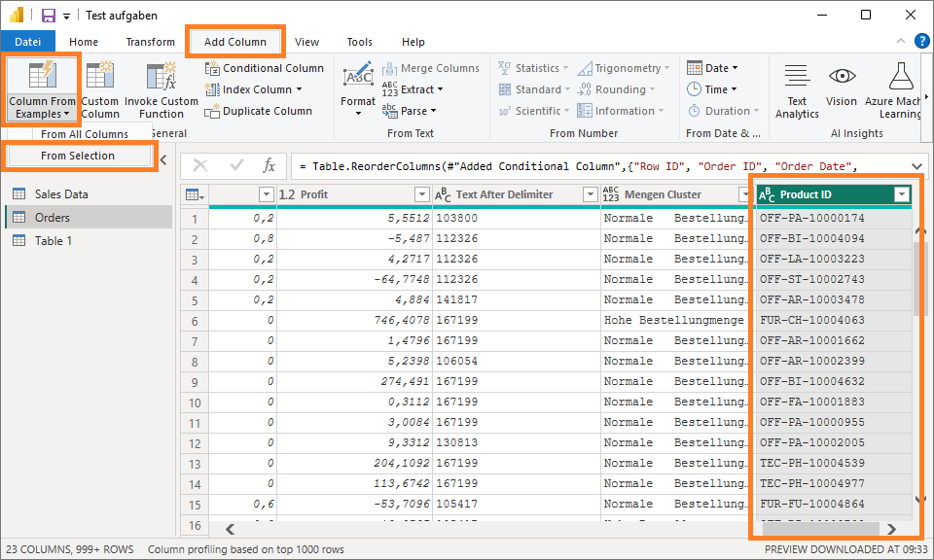
Task: Choose From Selection option
Action: 78,156
